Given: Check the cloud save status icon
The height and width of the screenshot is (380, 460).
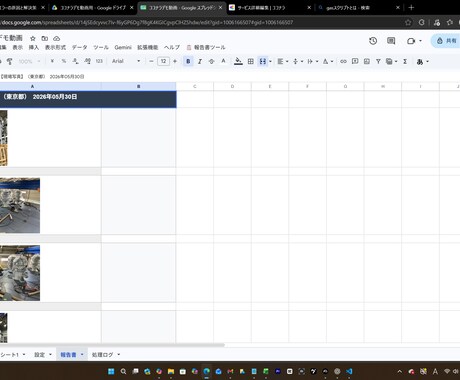Looking at the screenshot, I should point(57,38).
